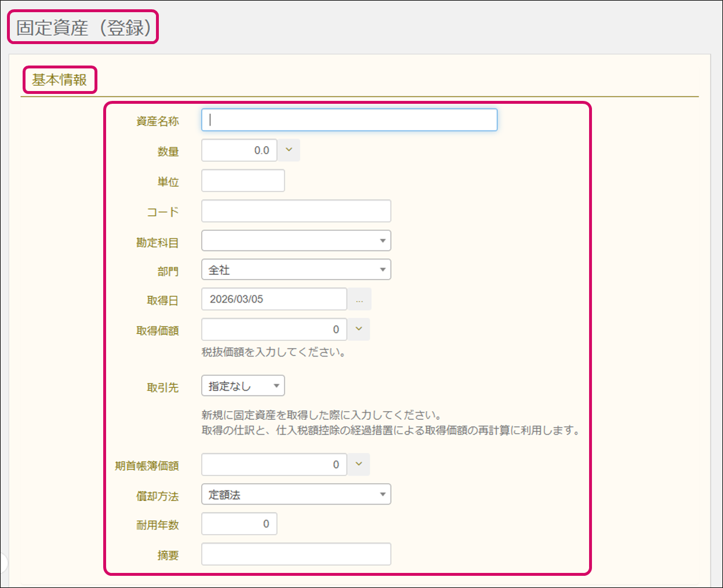Open the 部門 dropdown showing 全社
723x588 pixels.
pyautogui.click(x=296, y=270)
